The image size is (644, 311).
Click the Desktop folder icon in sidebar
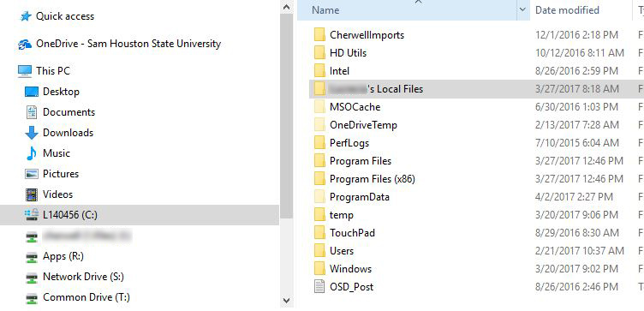coord(32,92)
